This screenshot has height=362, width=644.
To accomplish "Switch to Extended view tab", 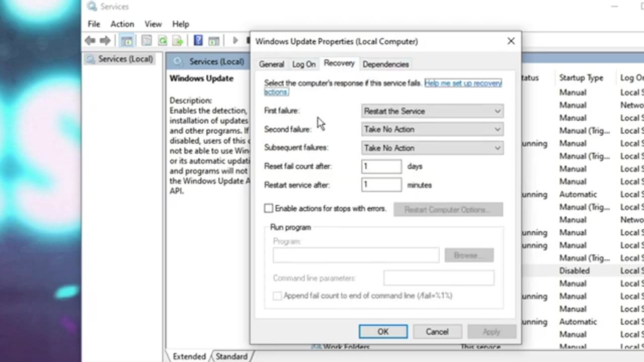I will click(189, 356).
